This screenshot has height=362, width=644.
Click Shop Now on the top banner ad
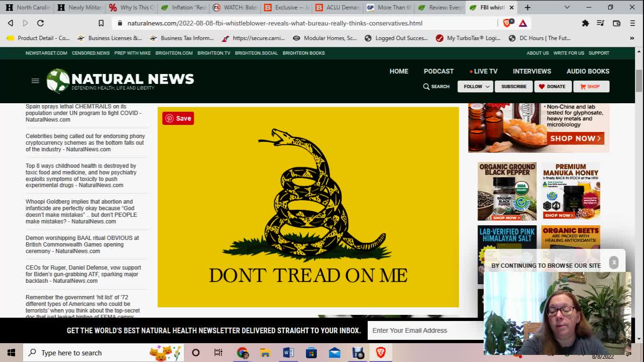click(576, 139)
